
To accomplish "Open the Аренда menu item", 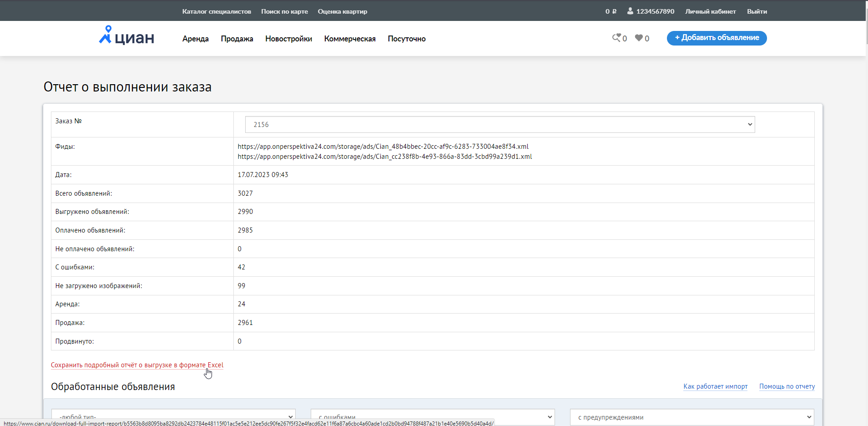I will click(x=196, y=39).
